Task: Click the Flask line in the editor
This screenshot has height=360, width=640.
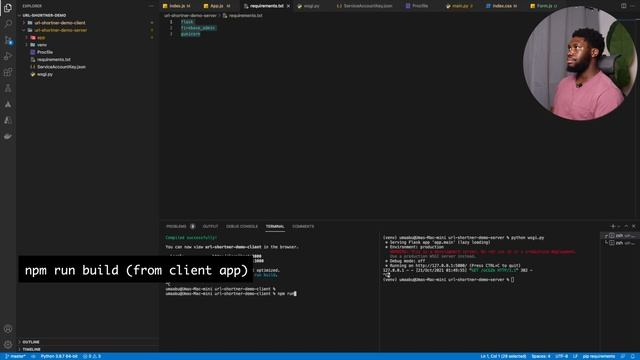Action: click(x=187, y=22)
